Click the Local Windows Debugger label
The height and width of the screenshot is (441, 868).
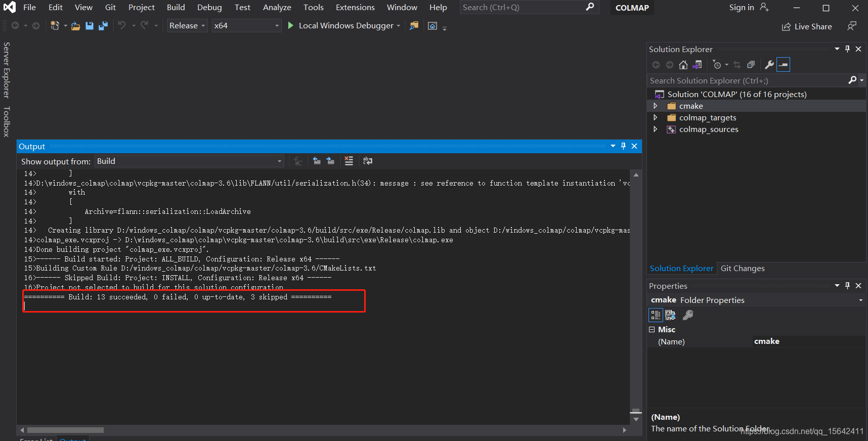tap(346, 25)
